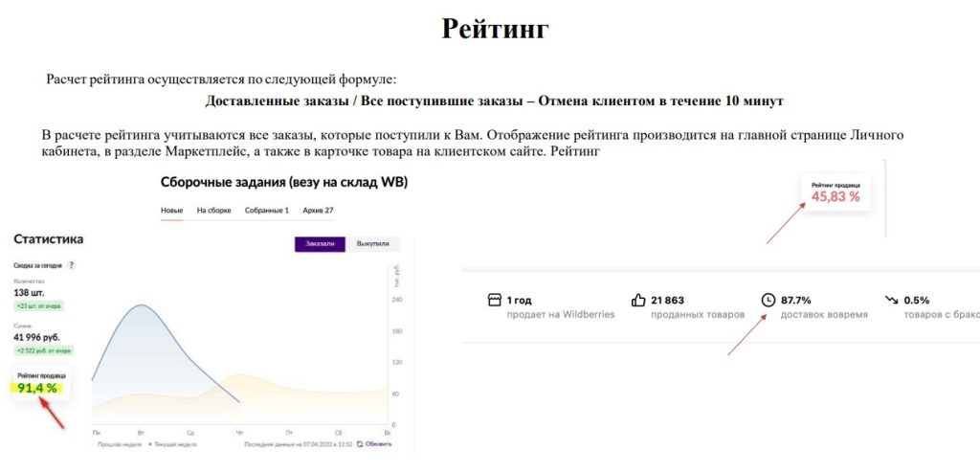This screenshot has width=980, height=473.
Task: Open the Новые tab
Action: tap(171, 210)
